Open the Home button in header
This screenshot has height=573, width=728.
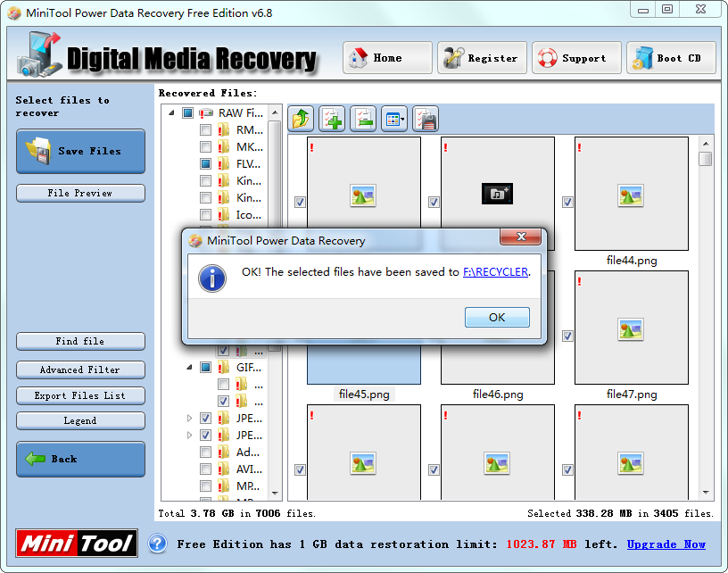[x=387, y=58]
